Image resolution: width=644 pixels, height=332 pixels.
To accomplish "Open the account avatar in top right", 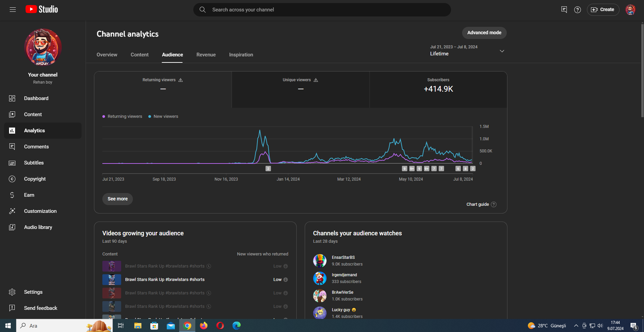I will tap(631, 10).
